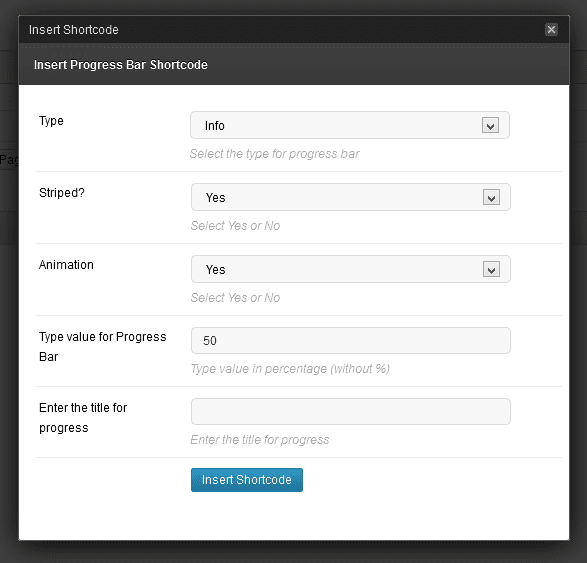Screen dimensions: 587x563
Task: Close the Insert Shortcode dialog
Action: click(551, 30)
